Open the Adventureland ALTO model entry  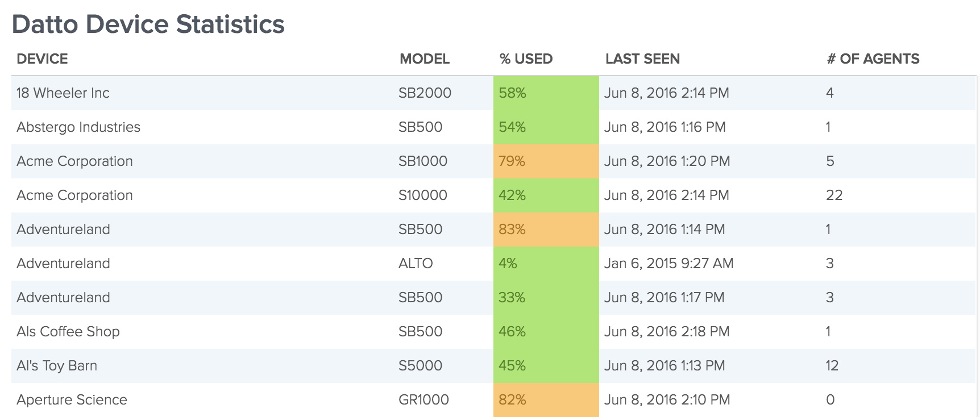416,264
